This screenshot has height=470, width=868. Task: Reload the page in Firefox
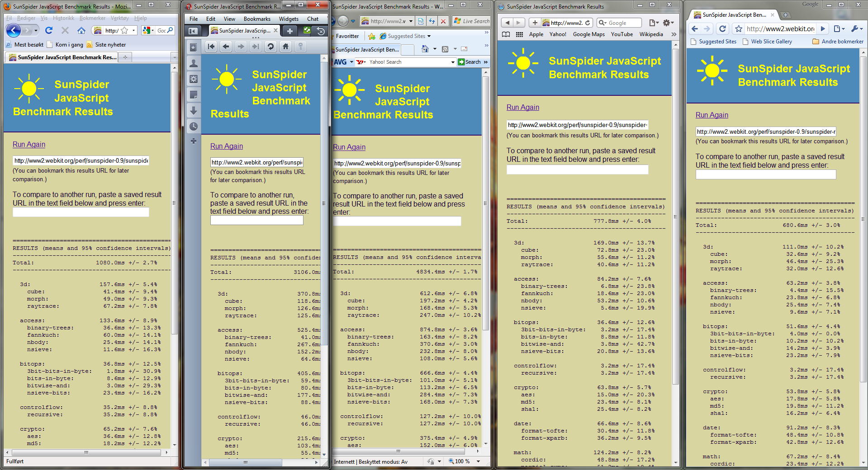point(49,30)
